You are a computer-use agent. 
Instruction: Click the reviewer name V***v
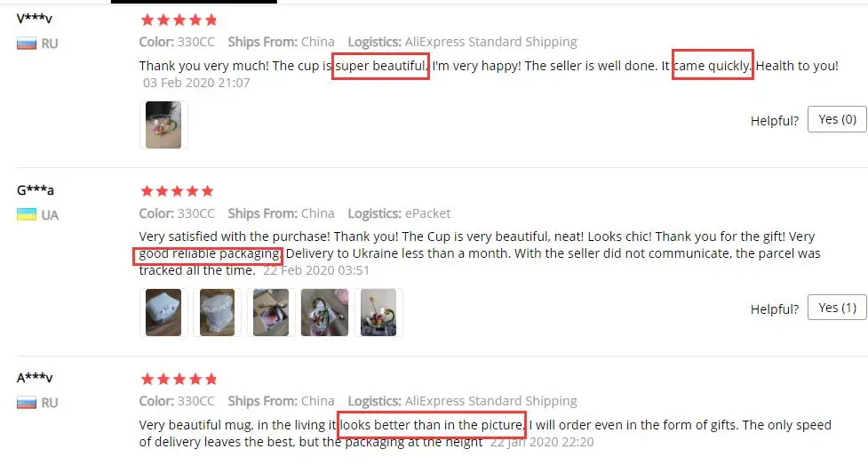[35, 19]
